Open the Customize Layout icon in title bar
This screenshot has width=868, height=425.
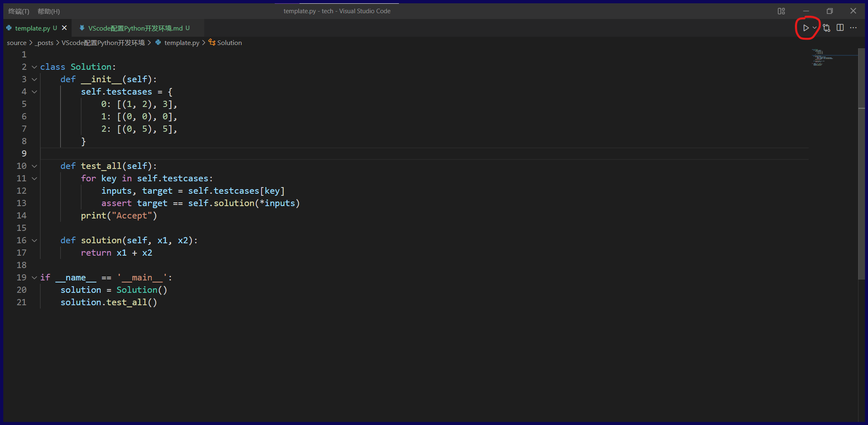pos(781,11)
